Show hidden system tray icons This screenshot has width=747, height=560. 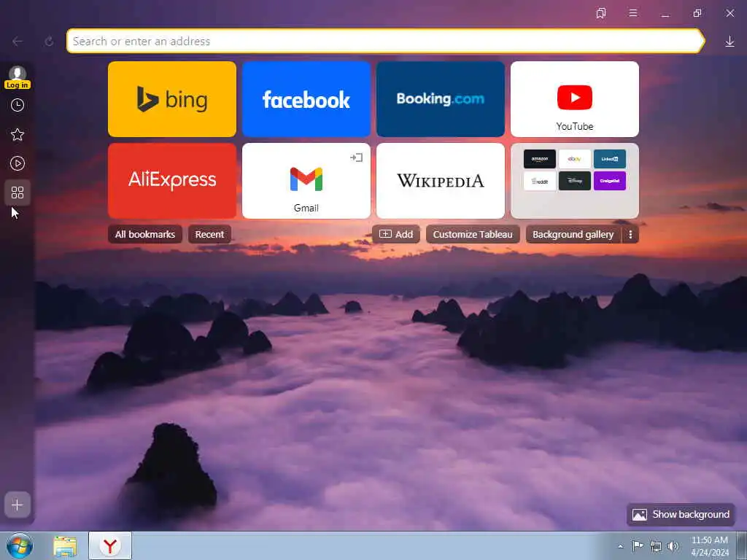click(x=620, y=546)
